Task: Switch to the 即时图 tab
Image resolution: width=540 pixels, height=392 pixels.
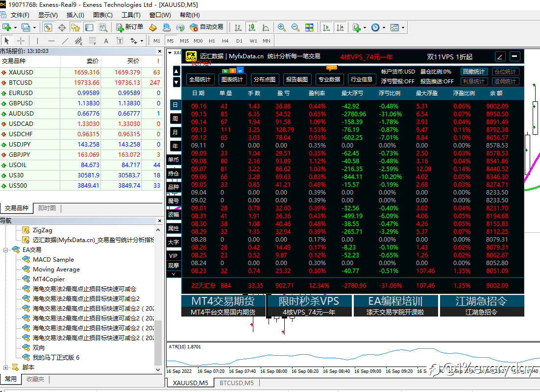Action: coord(47,208)
